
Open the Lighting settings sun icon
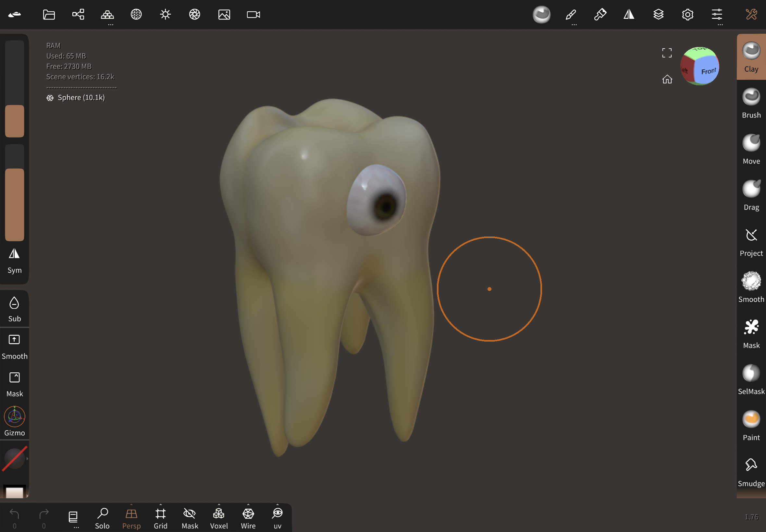[166, 14]
